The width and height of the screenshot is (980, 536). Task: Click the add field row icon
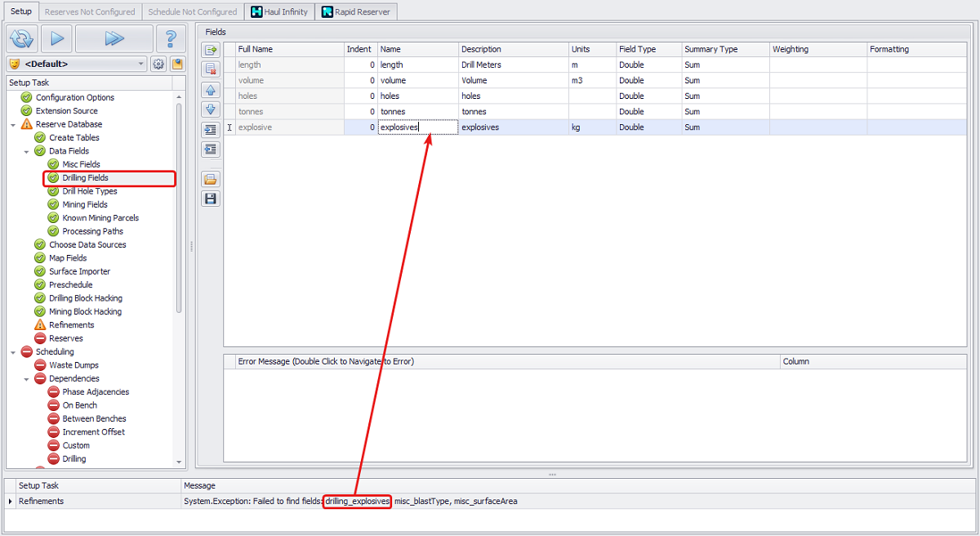211,50
